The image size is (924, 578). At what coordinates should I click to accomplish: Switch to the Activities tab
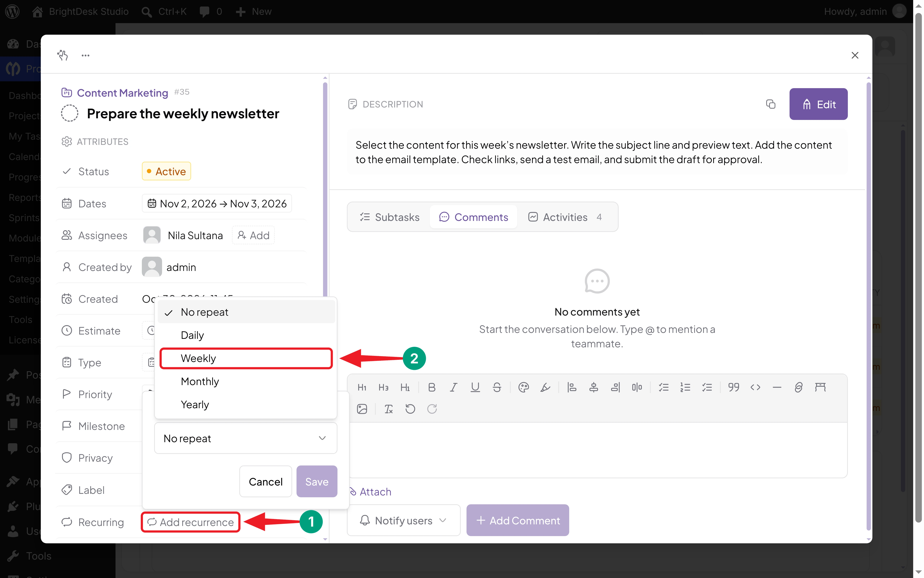coord(565,217)
